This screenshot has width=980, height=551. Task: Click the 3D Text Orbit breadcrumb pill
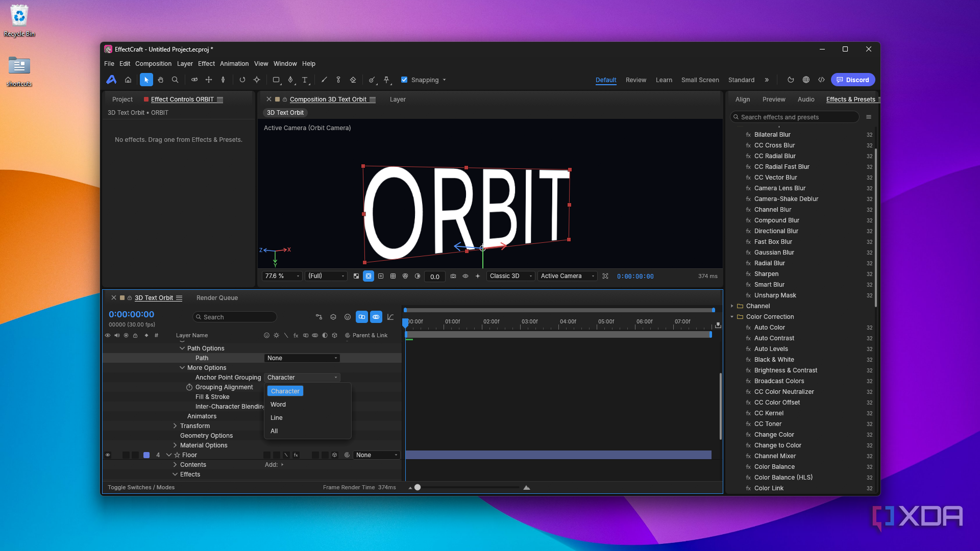[x=285, y=113]
